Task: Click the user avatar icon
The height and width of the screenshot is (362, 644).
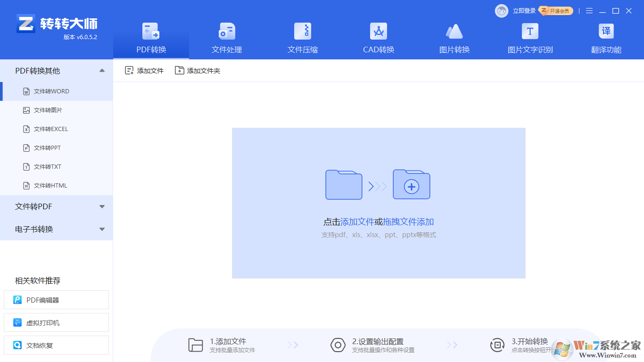Action: tap(502, 11)
